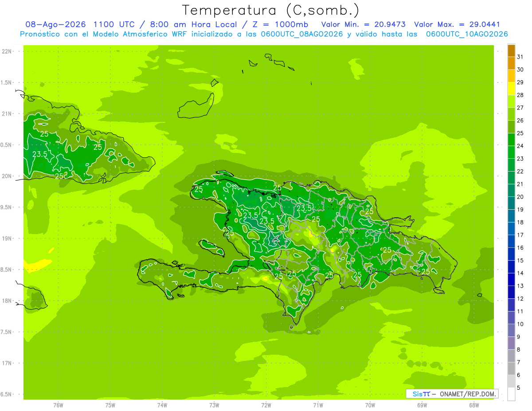The height and width of the screenshot is (411, 532).
Task: Click the yellow color bar segment between 28 and 29
Action: point(511,89)
